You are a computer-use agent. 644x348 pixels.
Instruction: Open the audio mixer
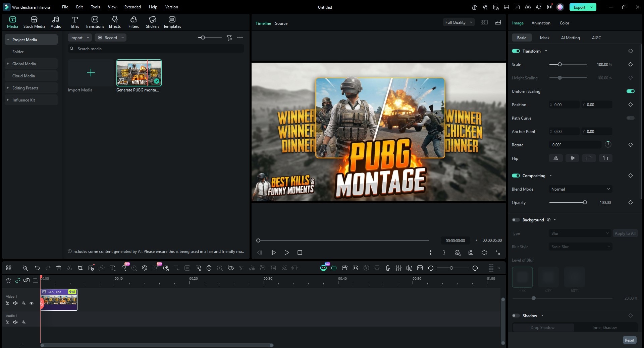[x=399, y=268]
